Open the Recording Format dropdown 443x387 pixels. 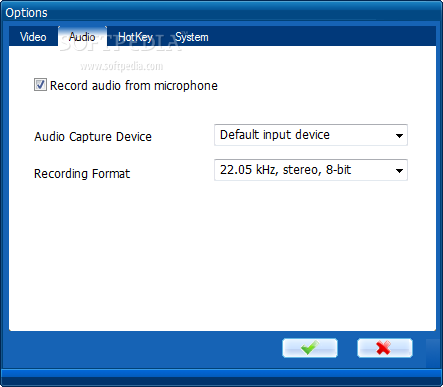311,170
